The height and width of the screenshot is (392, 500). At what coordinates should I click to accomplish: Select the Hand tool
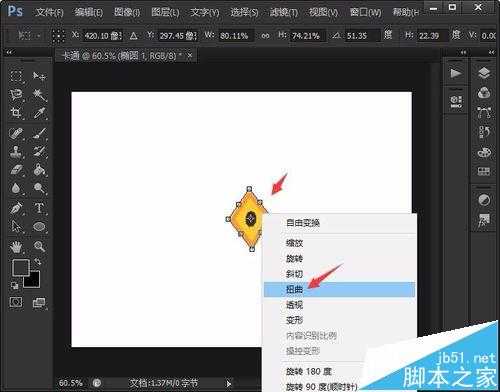pos(16,247)
